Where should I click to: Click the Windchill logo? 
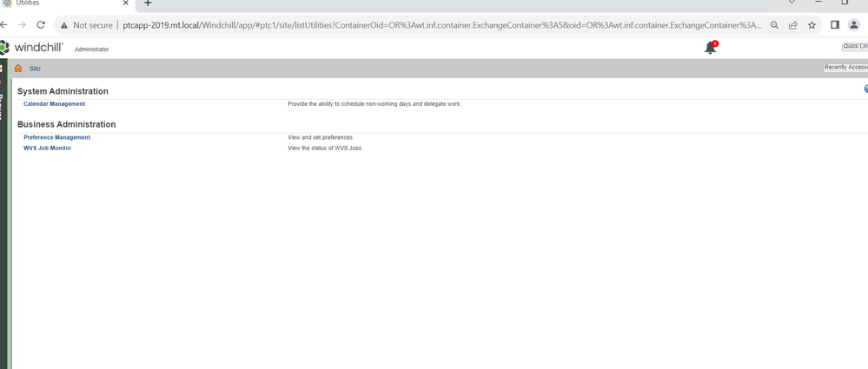point(32,48)
